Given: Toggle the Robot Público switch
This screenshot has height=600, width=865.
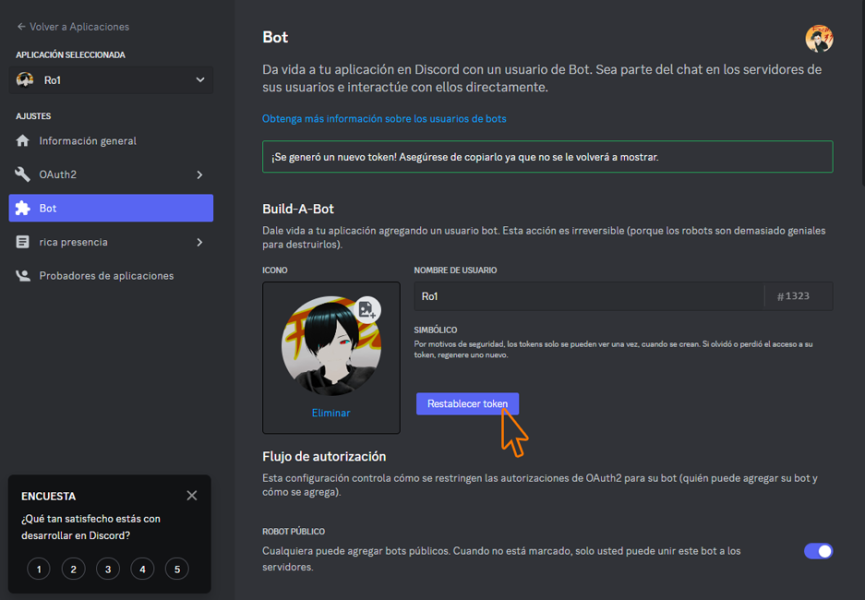Looking at the screenshot, I should [x=818, y=551].
